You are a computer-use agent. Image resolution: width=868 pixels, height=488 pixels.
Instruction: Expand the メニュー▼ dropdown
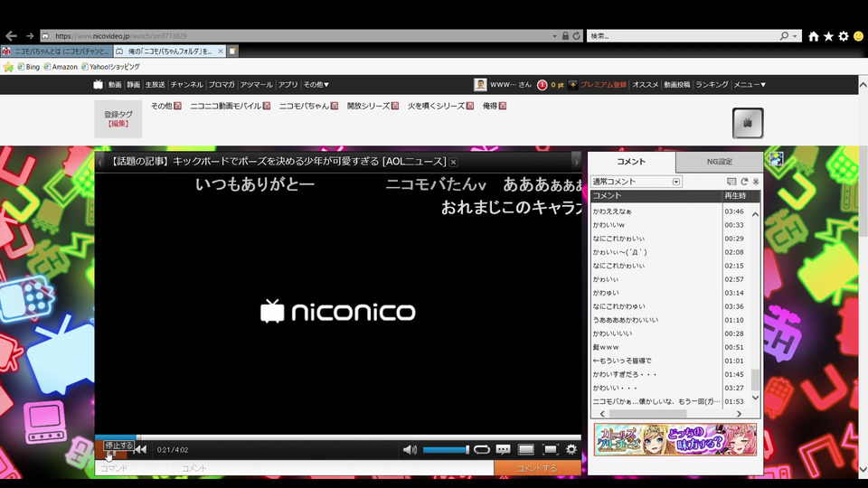(750, 85)
